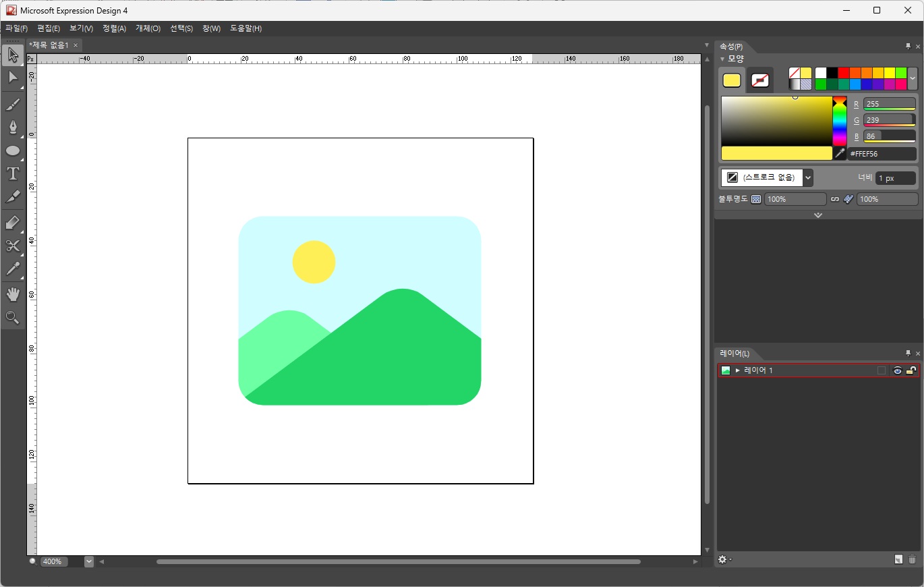
Task: Open layer options gear menu
Action: tap(724, 559)
